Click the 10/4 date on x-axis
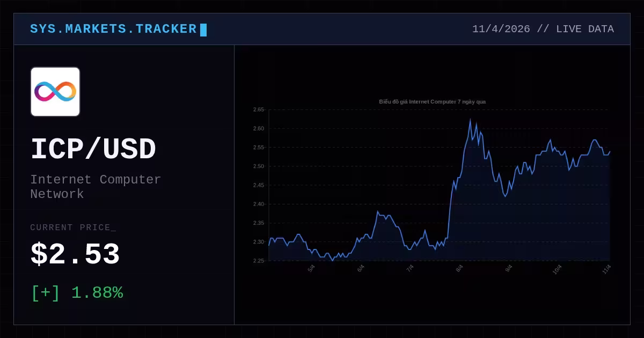 558,269
